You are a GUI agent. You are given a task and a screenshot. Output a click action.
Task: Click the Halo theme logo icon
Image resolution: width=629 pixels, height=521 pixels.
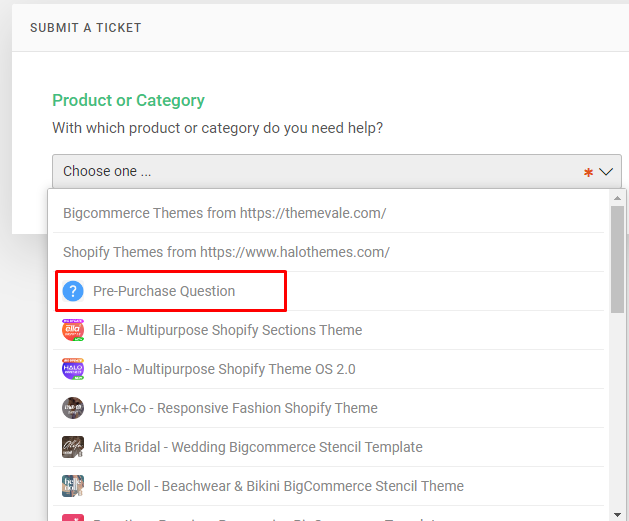coord(73,369)
